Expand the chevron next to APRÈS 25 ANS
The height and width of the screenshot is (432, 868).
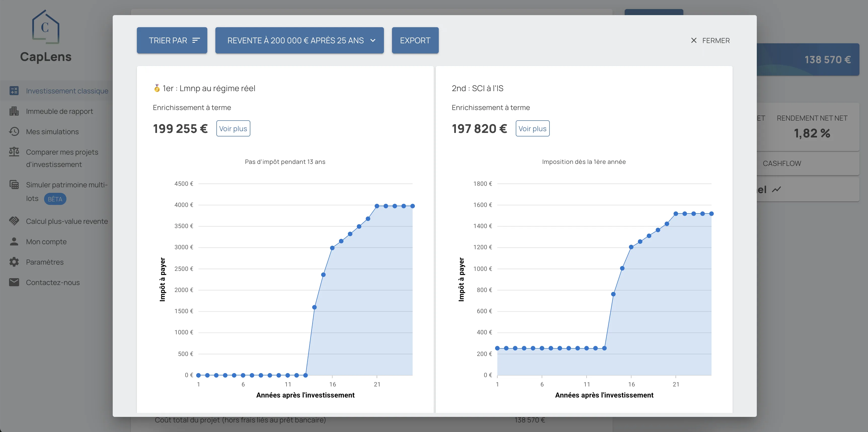pos(373,41)
